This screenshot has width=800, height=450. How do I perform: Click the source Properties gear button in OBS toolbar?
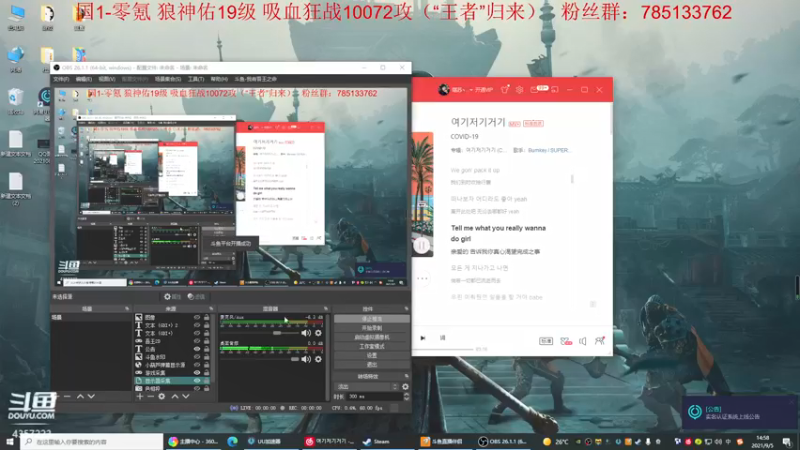pyautogui.click(x=172, y=296)
